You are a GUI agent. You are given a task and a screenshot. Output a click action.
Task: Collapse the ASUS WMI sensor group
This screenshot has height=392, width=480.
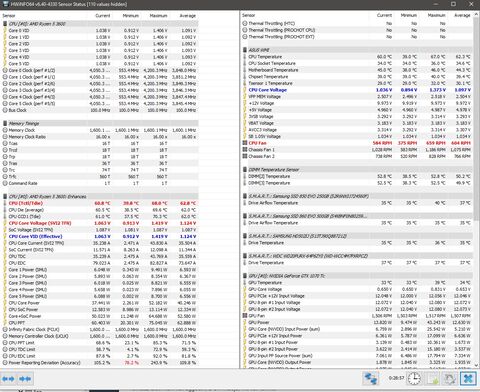click(x=357, y=50)
